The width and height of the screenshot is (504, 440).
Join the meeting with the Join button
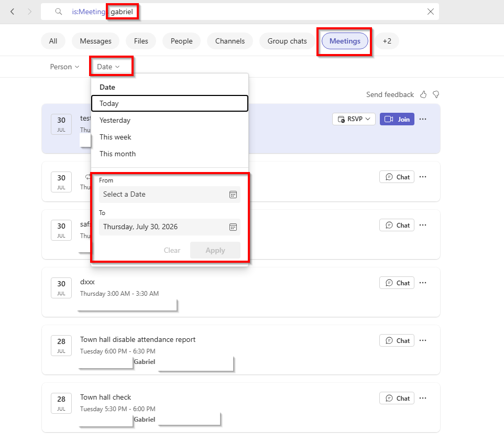point(397,120)
